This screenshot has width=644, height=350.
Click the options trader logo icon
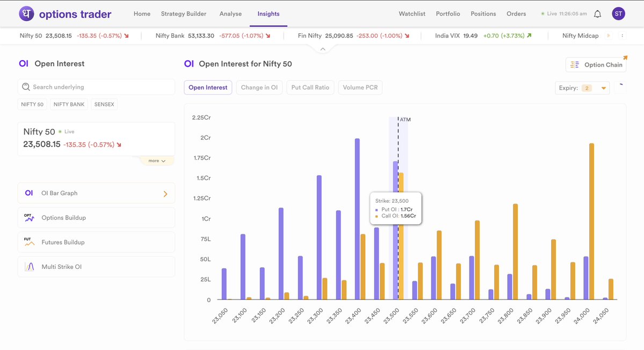tap(27, 13)
